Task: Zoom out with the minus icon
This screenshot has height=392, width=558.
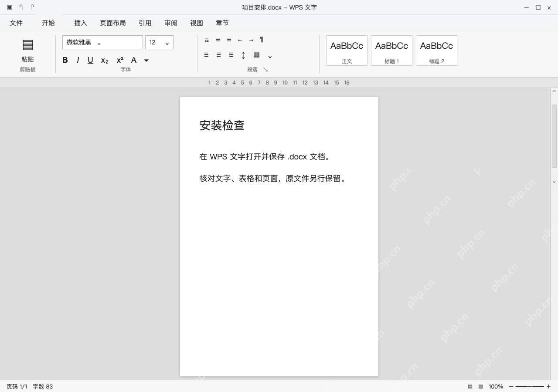Action: 511,386
